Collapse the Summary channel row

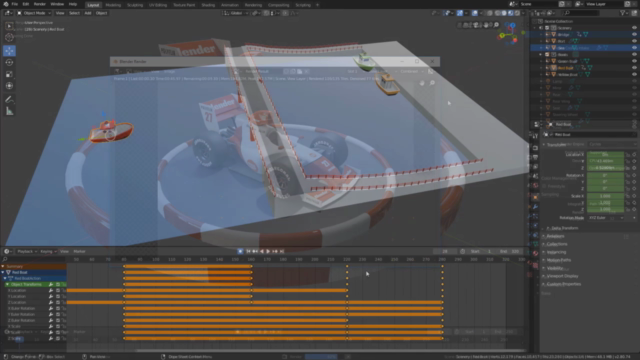pos(3,266)
